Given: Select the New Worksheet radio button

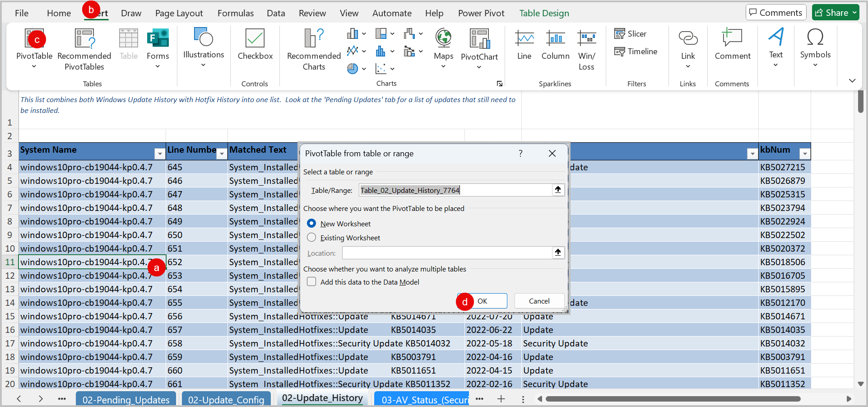Looking at the screenshot, I should pyautogui.click(x=311, y=224).
